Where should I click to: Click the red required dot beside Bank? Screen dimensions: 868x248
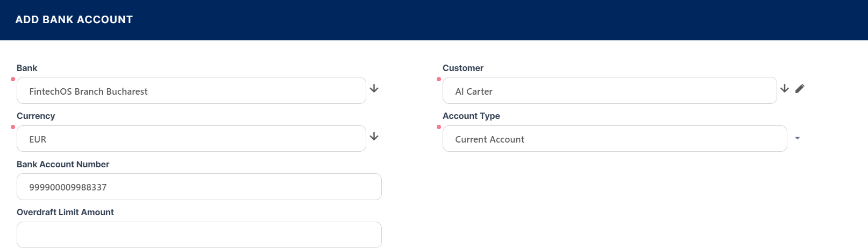click(13, 80)
